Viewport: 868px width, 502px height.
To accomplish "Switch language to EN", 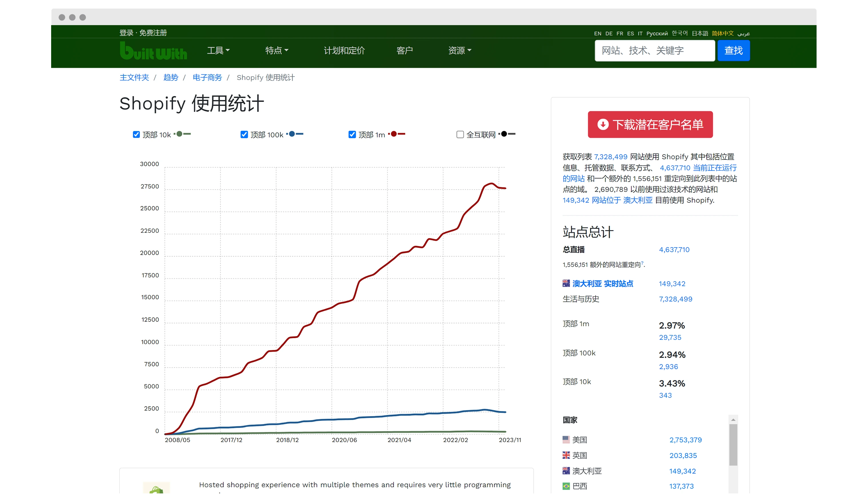I will click(x=598, y=33).
